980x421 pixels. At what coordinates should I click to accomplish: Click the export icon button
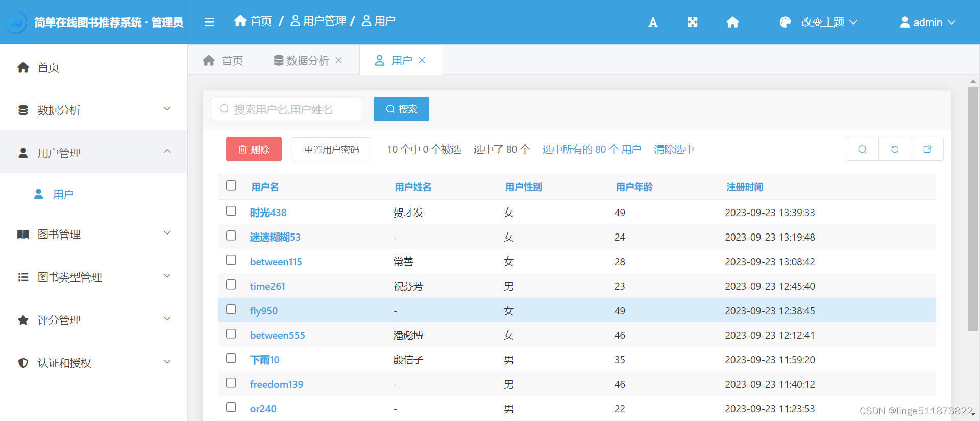927,149
